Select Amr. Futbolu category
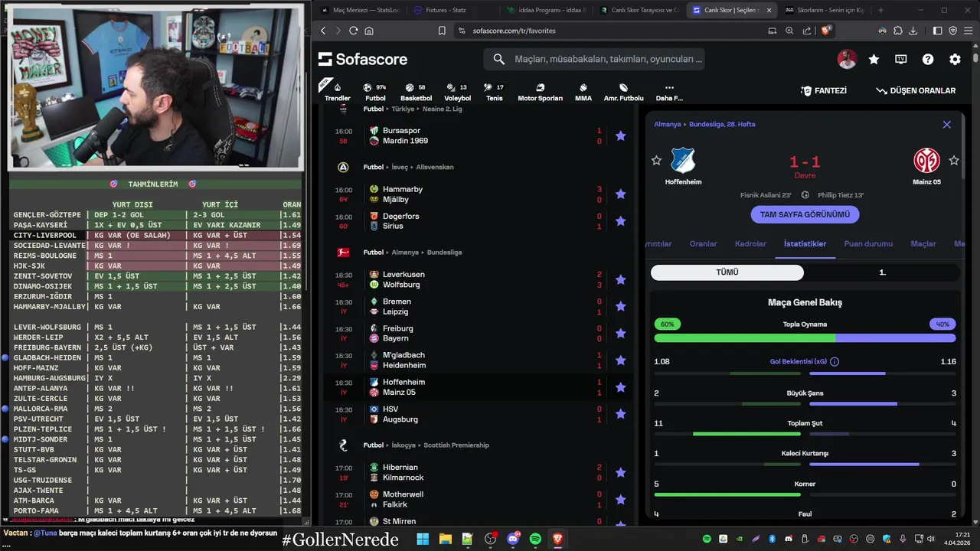 coord(623,92)
